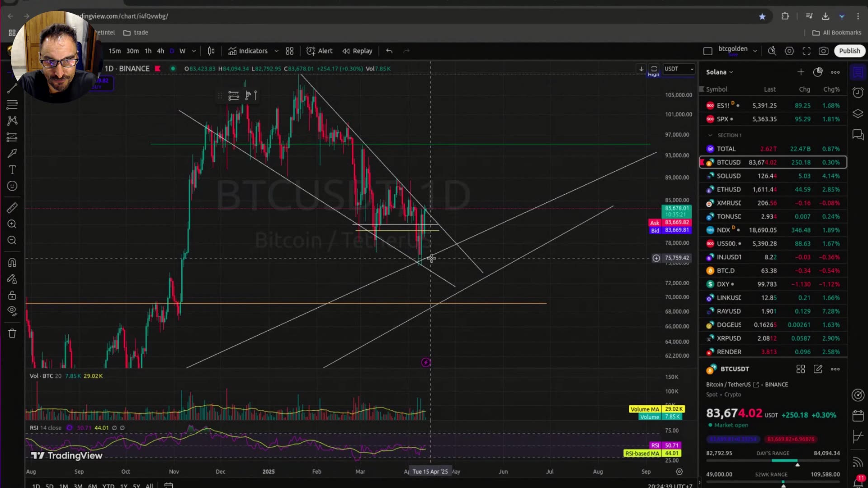The image size is (868, 488).
Task: Select the Text tool
Action: click(x=12, y=170)
